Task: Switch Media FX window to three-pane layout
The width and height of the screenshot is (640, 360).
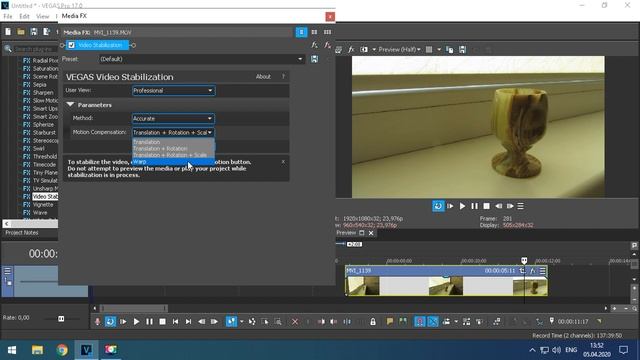Action: [327, 32]
